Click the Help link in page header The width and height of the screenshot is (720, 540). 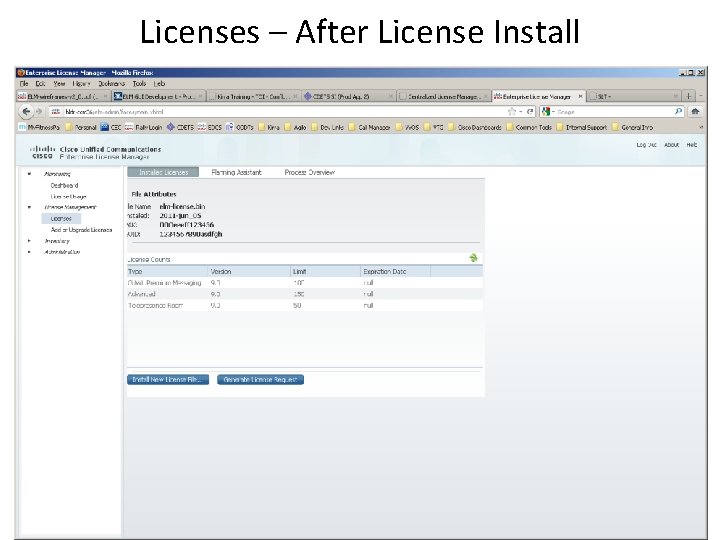(692, 145)
